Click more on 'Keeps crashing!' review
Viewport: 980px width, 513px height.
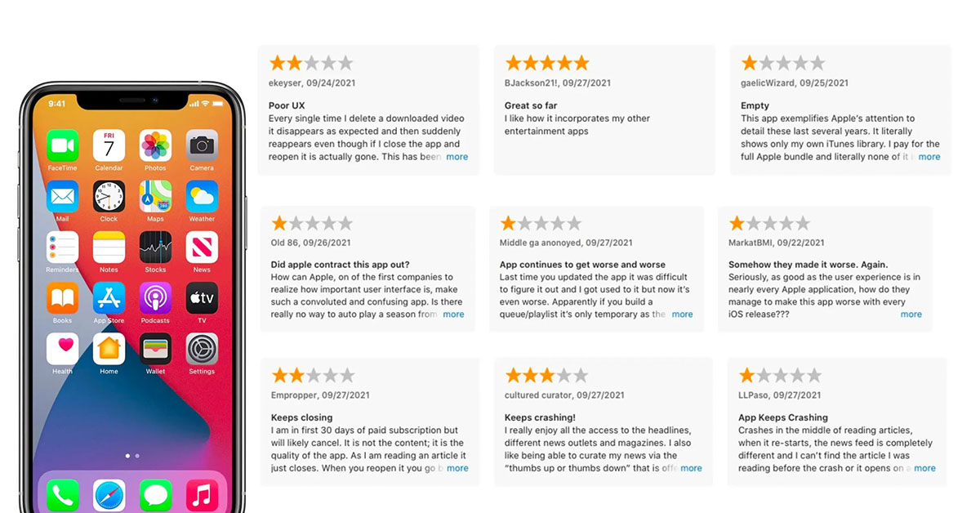[691, 469]
